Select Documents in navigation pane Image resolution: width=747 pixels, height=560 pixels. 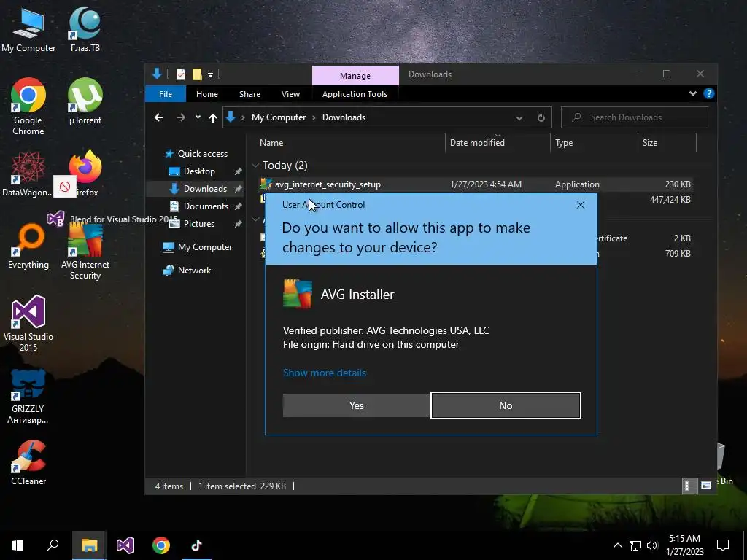click(206, 206)
